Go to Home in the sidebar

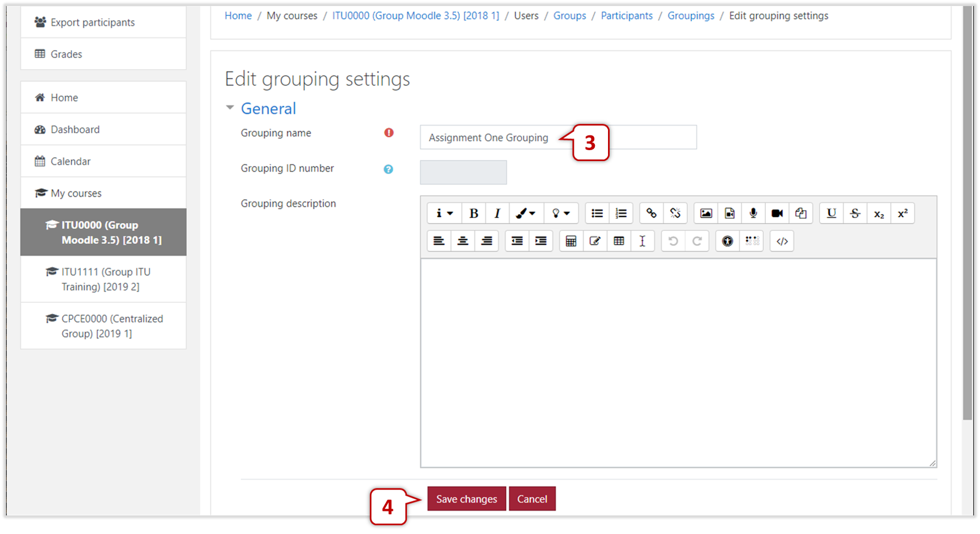(x=103, y=97)
